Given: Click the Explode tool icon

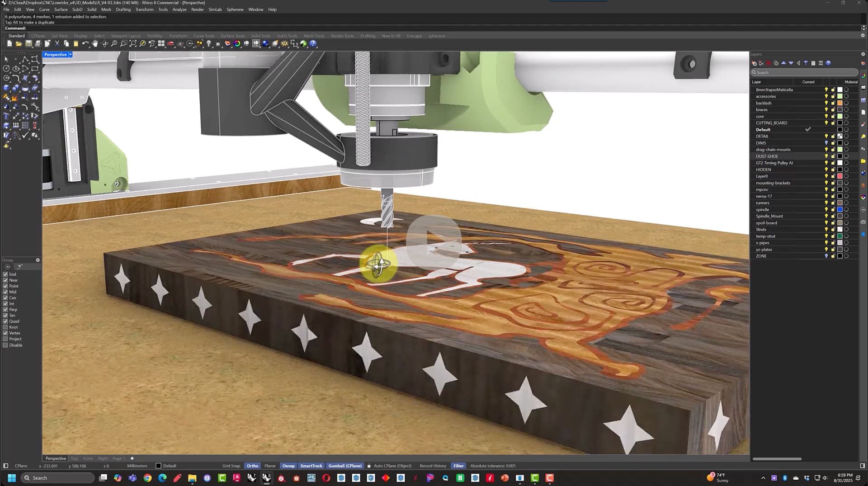Looking at the screenshot, I should 16,97.
